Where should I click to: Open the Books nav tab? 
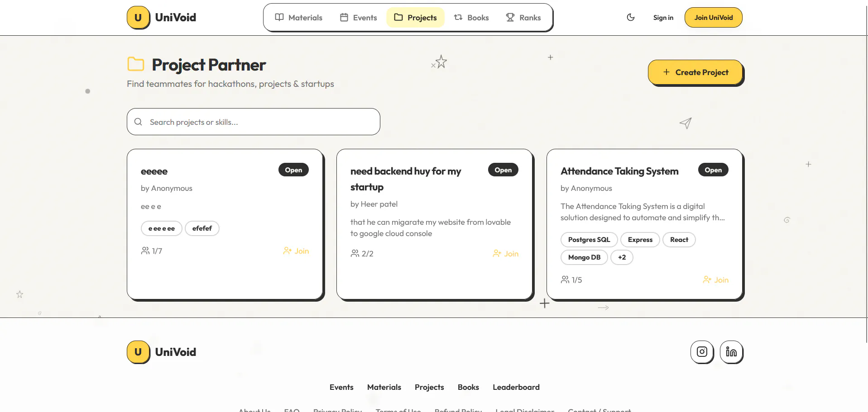coord(471,18)
